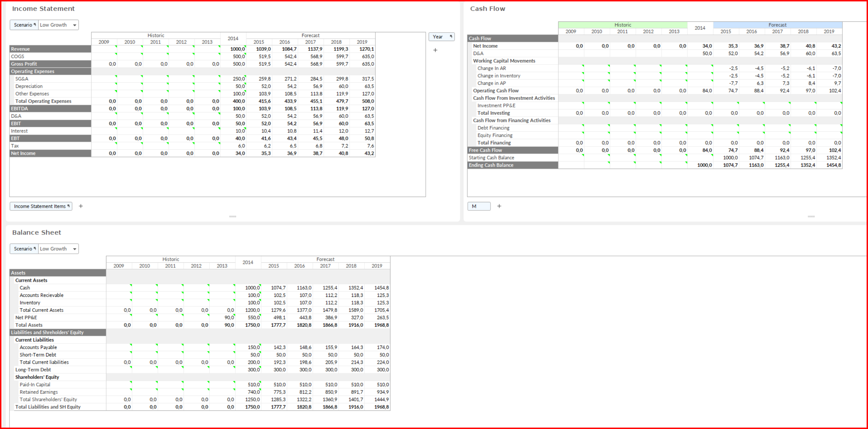868x429 pixels.
Task: Click the Cash Flow panel resize grip
Action: [811, 217]
